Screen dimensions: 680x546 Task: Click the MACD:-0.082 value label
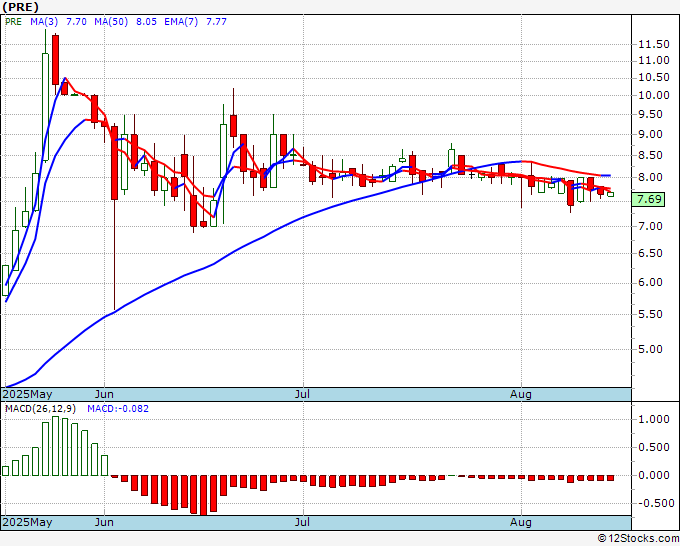click(x=118, y=409)
